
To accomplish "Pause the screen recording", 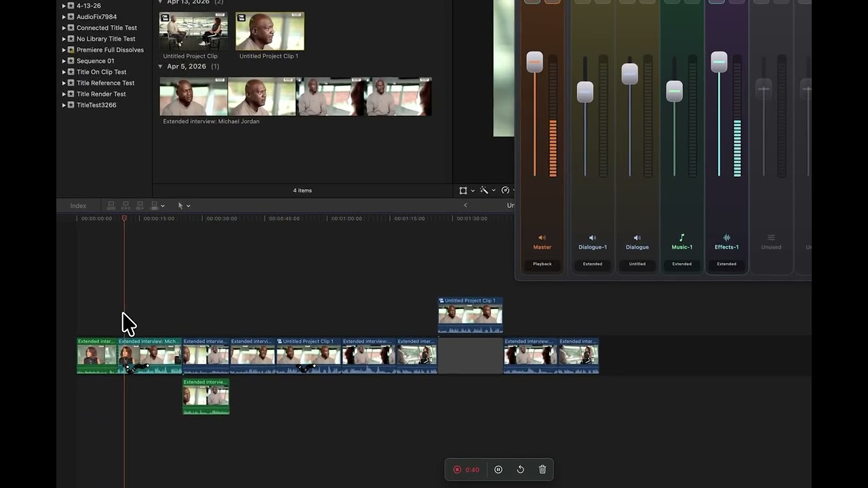I will coord(498,470).
